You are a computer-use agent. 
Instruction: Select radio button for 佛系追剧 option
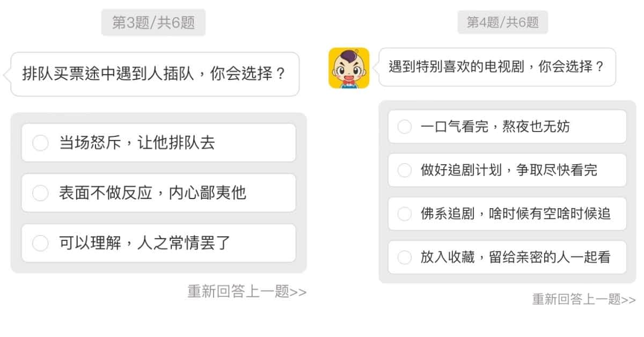(x=404, y=214)
